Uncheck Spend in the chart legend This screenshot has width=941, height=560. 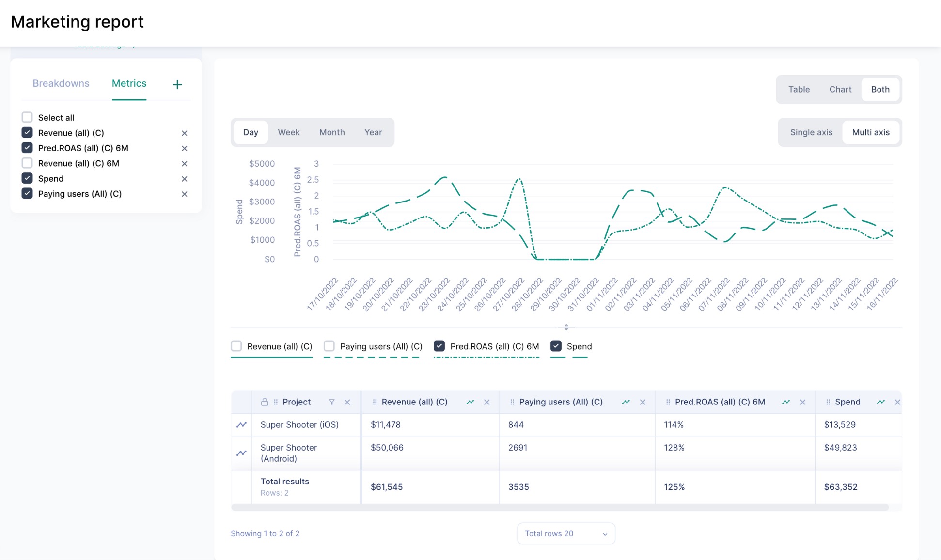(556, 346)
